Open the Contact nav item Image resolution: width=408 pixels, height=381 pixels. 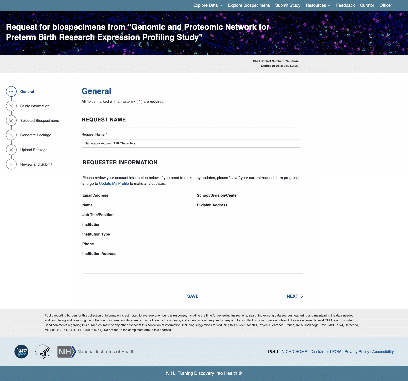coord(367,5)
